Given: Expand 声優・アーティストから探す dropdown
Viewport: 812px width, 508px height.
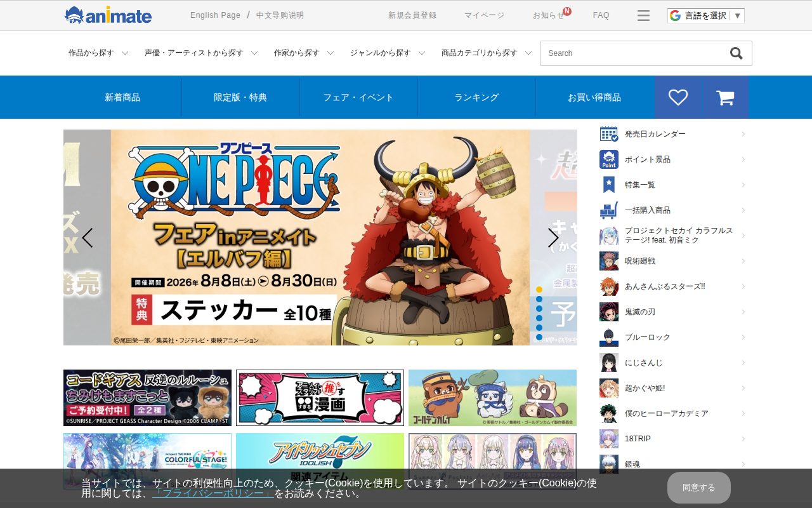Looking at the screenshot, I should point(201,53).
